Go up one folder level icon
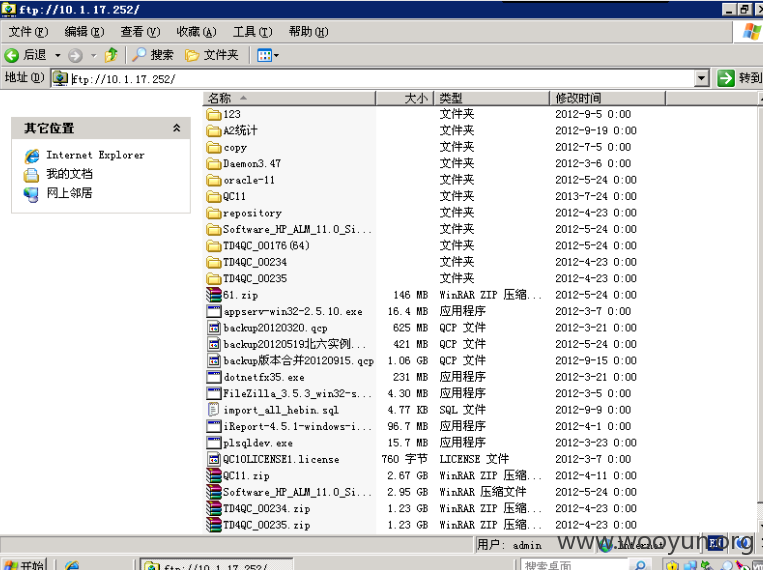 (x=111, y=55)
